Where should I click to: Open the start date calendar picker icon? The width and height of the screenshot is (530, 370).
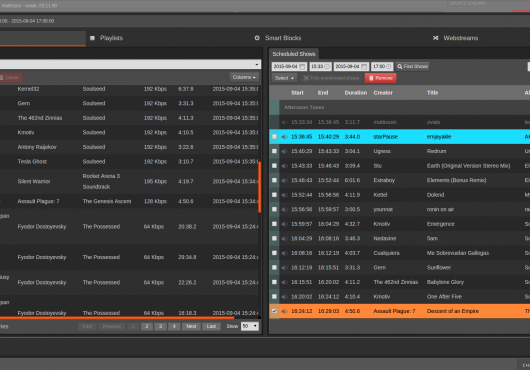[x=302, y=67]
